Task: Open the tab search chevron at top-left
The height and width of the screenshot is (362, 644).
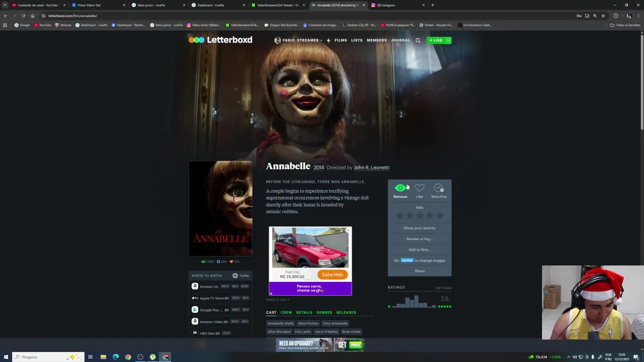Action: (5, 5)
